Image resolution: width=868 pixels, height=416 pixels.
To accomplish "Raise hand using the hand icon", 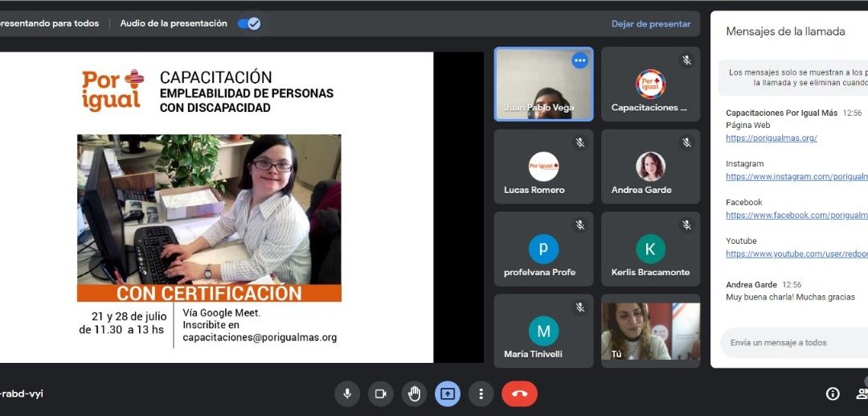I will (414, 393).
